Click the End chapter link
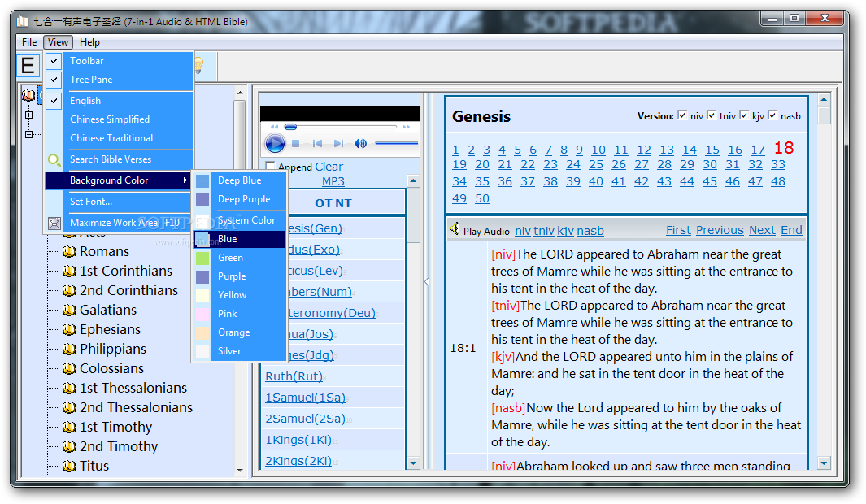The width and height of the screenshot is (866, 504). pyautogui.click(x=791, y=230)
